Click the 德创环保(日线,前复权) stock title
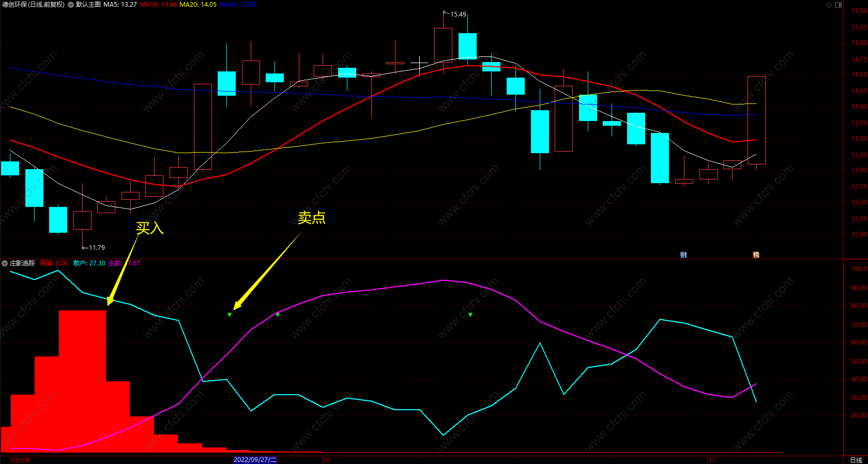Viewport: 868px width, 464px height. (34, 5)
